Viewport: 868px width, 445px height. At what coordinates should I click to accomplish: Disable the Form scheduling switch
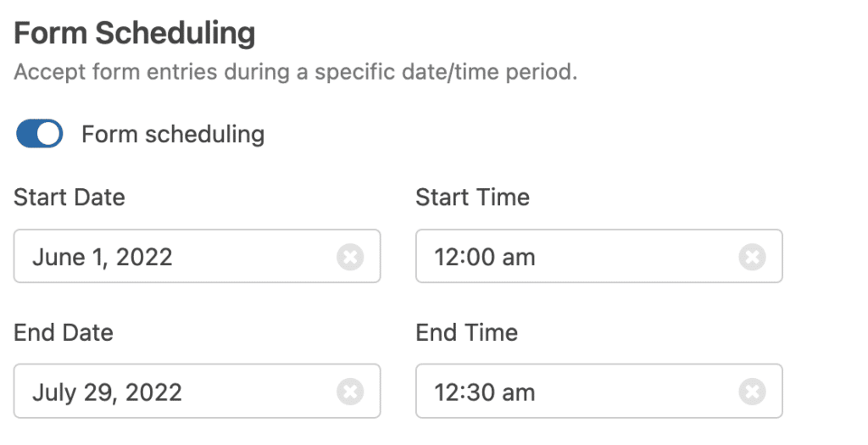tap(40, 134)
